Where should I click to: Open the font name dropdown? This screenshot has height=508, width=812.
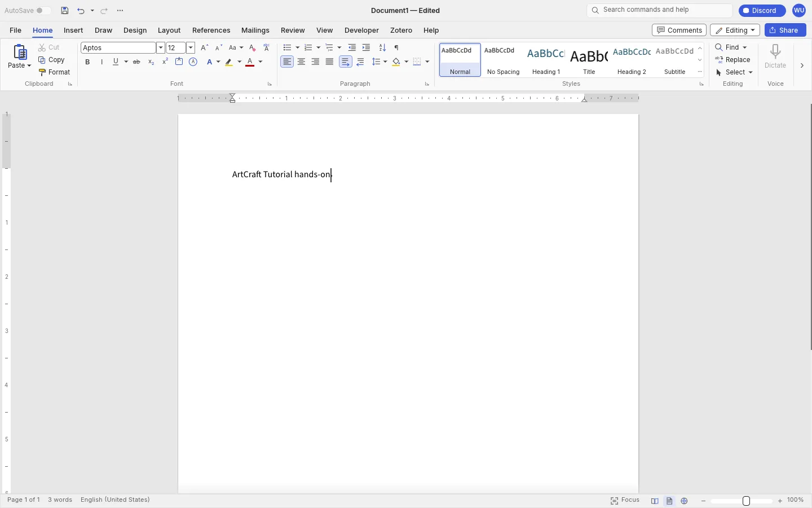click(x=161, y=48)
